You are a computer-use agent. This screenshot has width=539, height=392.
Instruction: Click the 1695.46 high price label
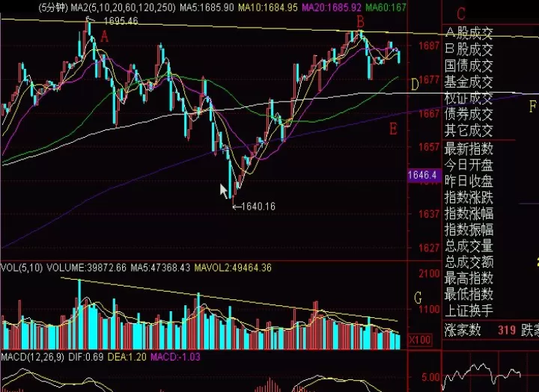pyautogui.click(x=121, y=21)
